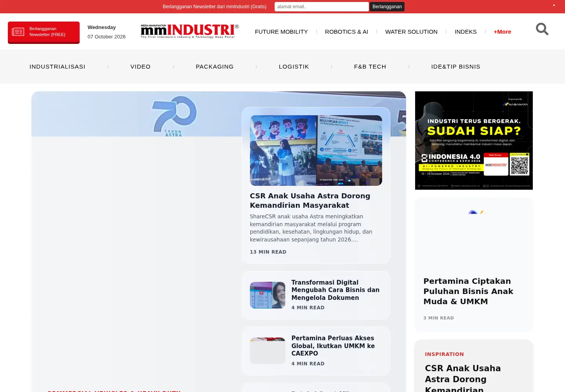Open Transformasi Digital article thumbnail
565x392 pixels.
tap(268, 295)
